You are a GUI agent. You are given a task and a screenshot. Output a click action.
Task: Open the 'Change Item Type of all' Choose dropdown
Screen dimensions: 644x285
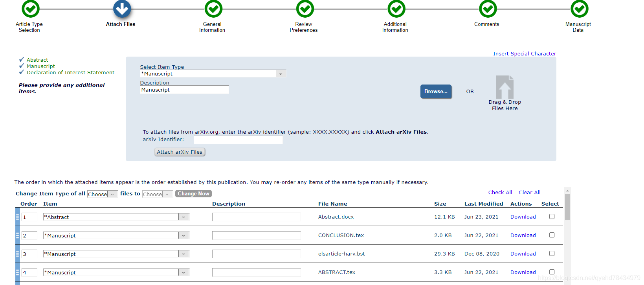click(102, 194)
